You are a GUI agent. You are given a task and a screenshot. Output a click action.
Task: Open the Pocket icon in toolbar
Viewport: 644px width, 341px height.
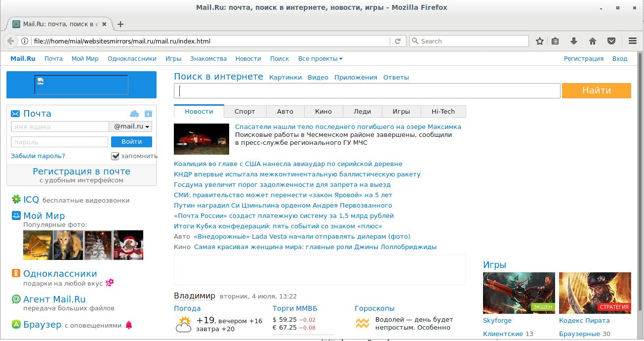[611, 41]
